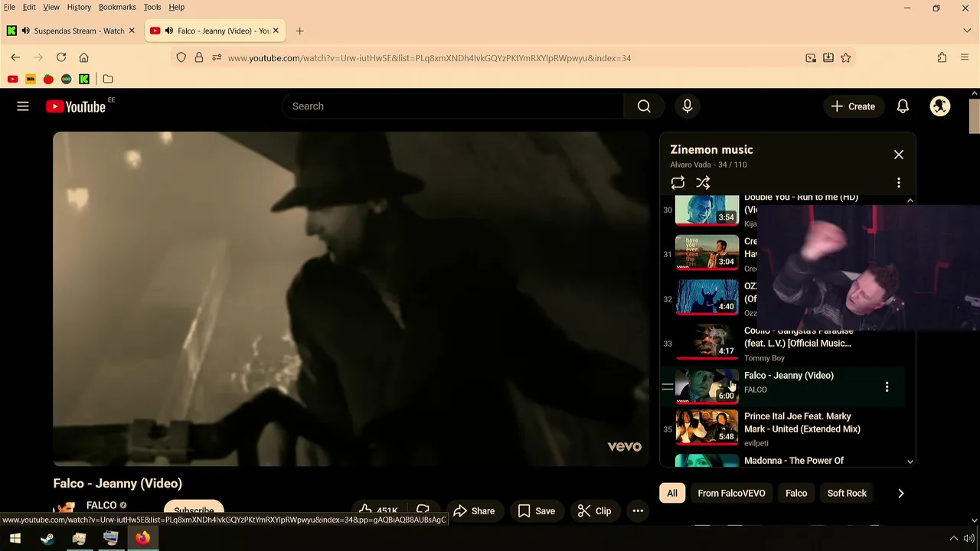Toggle loop playlist in Zinemon music
This screenshot has height=551, width=980.
(678, 183)
